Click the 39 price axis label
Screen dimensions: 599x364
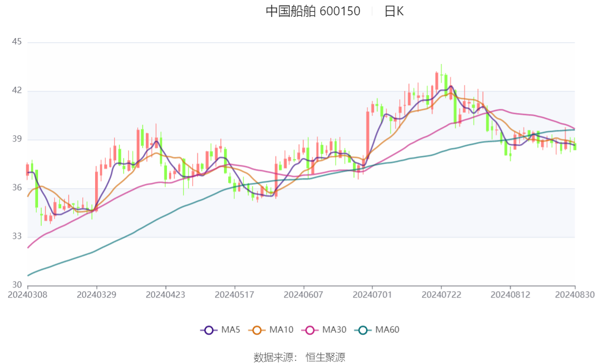(17, 138)
